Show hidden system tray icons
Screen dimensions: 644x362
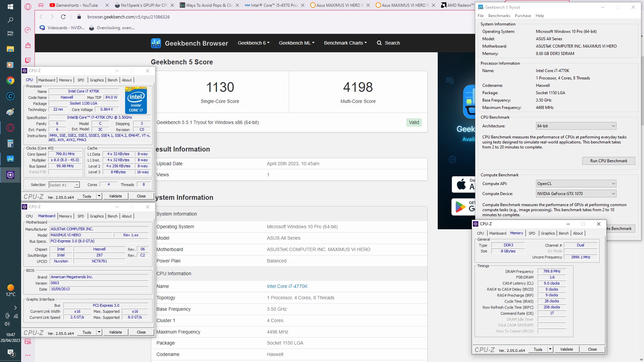15,307
